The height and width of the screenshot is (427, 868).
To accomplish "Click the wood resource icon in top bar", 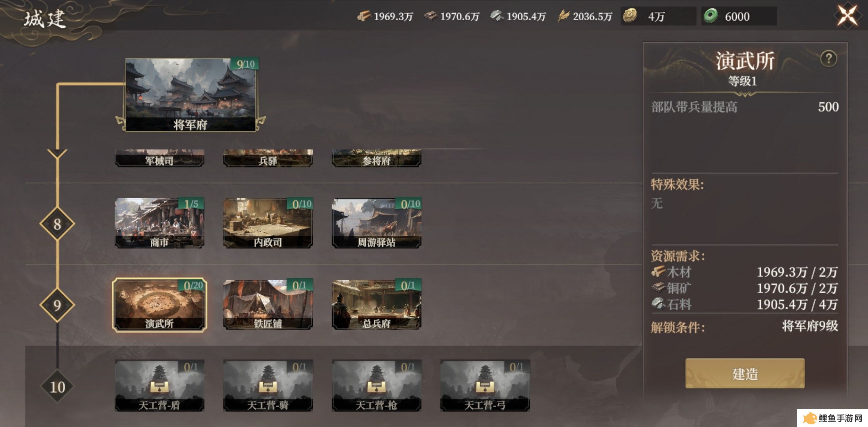I will click(x=364, y=16).
